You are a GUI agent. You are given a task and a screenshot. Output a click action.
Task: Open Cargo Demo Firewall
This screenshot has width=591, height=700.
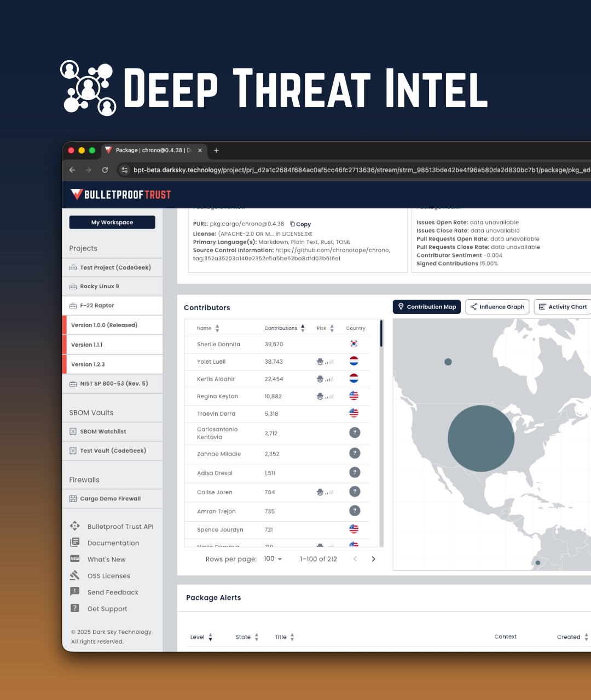click(113, 499)
